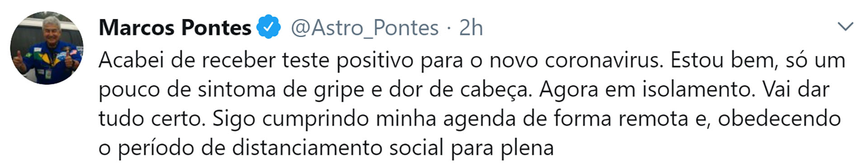Click the phrase dor de cabeça

click(460, 90)
